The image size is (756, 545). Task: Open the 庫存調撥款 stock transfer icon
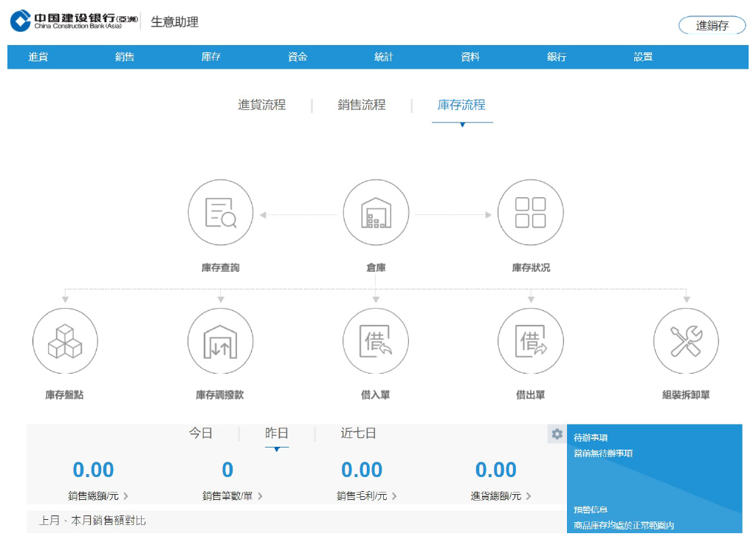click(220, 341)
